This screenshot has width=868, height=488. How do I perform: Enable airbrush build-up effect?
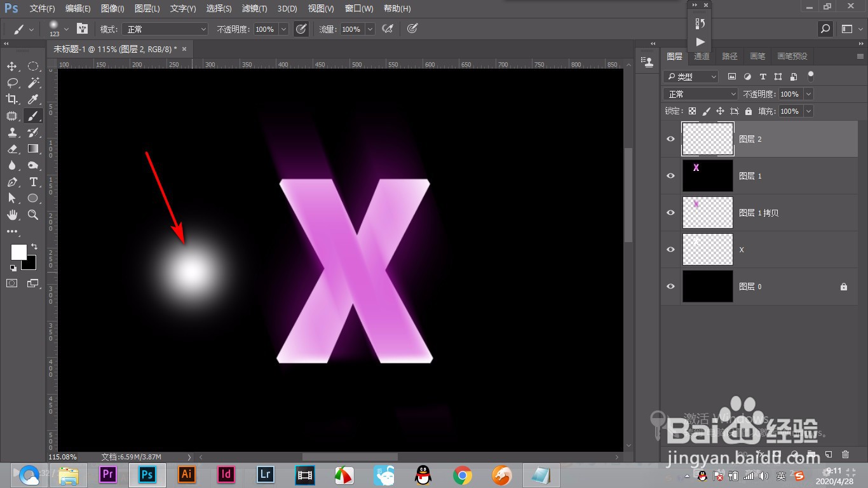(387, 29)
